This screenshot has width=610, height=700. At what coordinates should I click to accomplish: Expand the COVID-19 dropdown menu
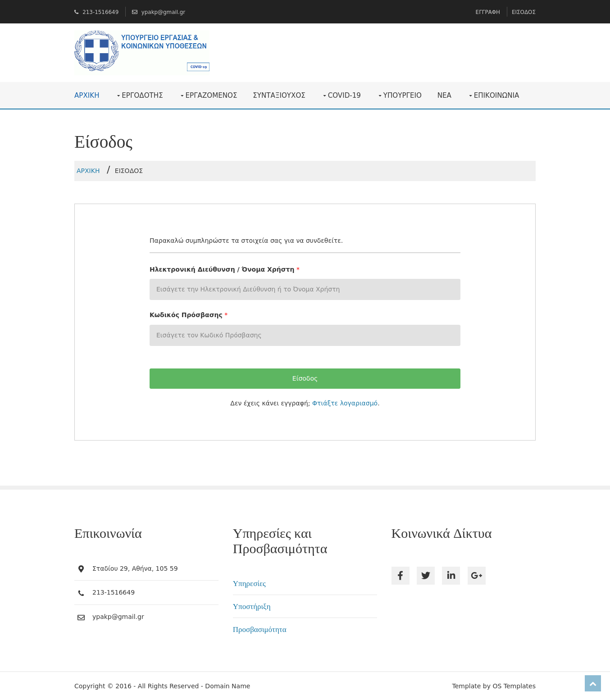[x=342, y=95]
